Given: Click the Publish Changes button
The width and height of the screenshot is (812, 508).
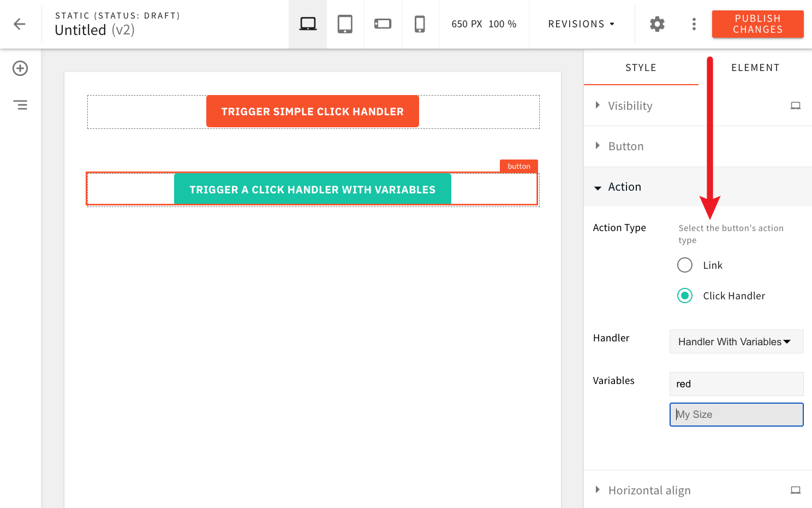Looking at the screenshot, I should pos(757,23).
